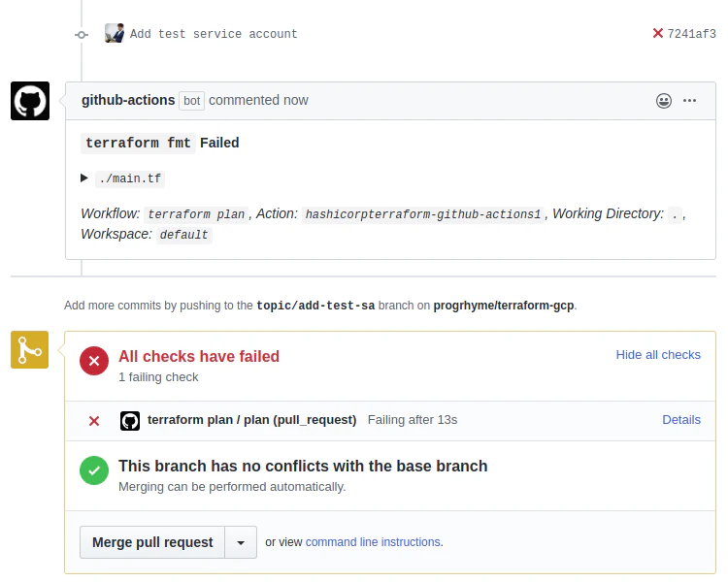Open the command line instructions link

[373, 542]
